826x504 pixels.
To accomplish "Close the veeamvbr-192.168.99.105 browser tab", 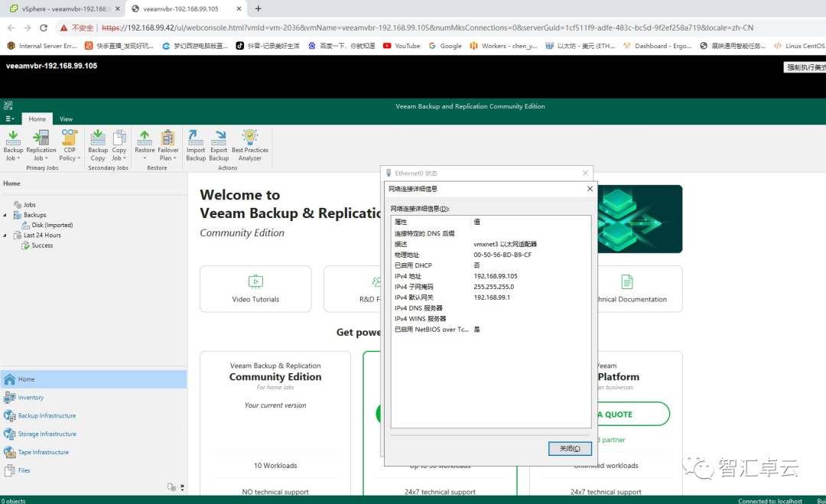I will click(x=239, y=9).
